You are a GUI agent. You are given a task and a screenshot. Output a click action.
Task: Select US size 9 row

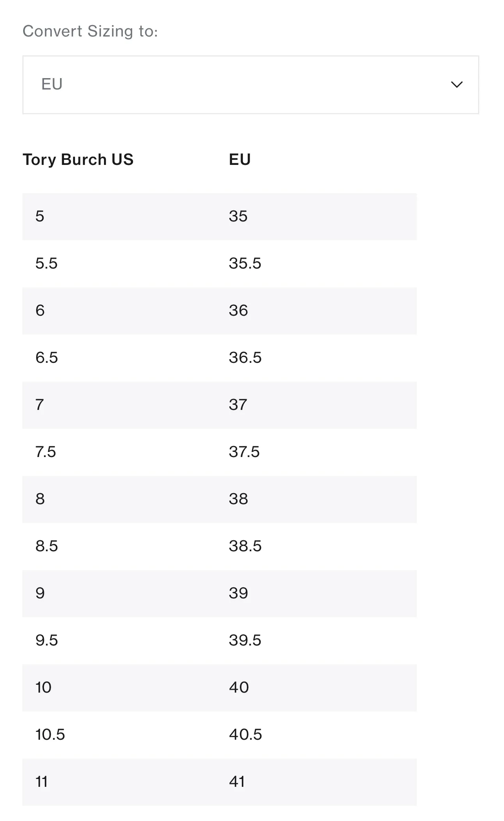[219, 593]
